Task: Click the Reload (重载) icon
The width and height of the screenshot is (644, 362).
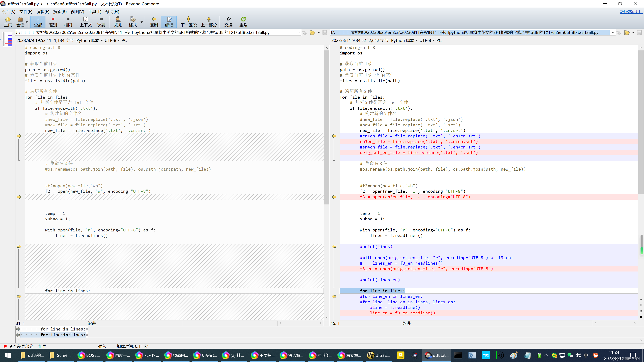Action: 243,21
